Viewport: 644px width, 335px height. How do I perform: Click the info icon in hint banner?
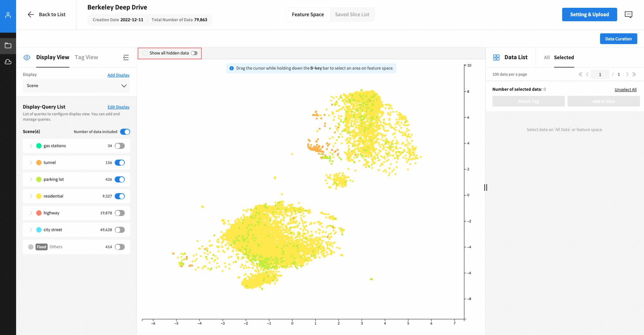(x=231, y=68)
